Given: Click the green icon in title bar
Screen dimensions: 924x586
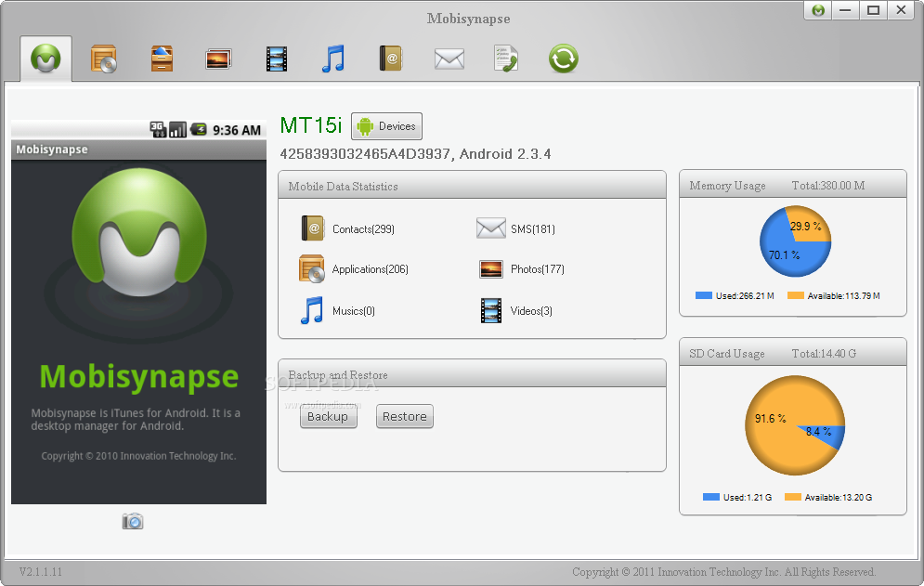Looking at the screenshot, I should pyautogui.click(x=817, y=10).
